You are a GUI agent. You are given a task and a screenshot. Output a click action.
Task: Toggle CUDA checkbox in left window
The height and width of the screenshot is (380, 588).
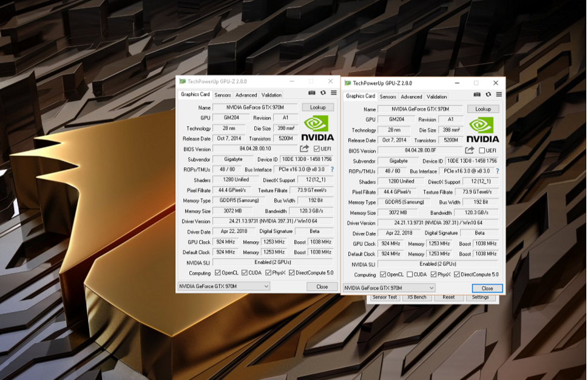pyautogui.click(x=245, y=273)
